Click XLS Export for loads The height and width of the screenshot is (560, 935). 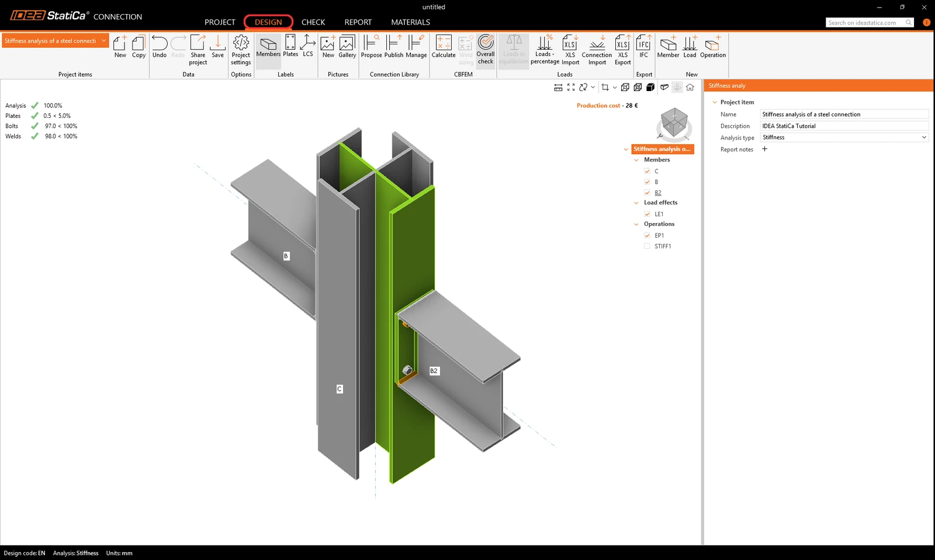623,50
